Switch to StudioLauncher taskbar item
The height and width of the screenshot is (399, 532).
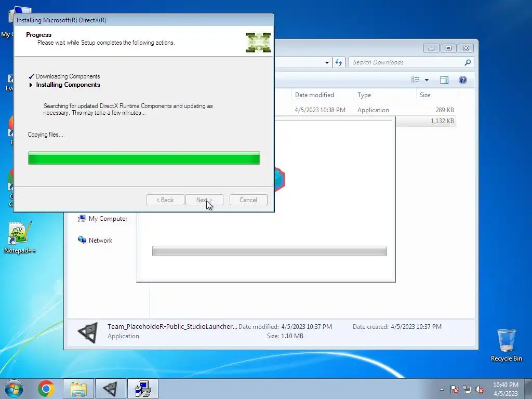coord(110,389)
